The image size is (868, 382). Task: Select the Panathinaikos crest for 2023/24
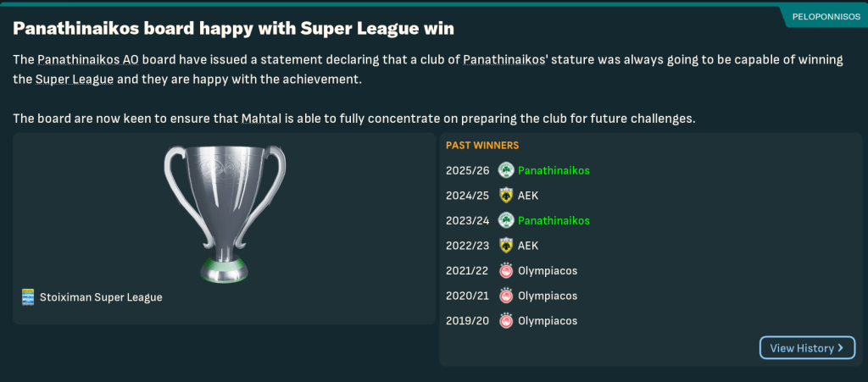(506, 221)
